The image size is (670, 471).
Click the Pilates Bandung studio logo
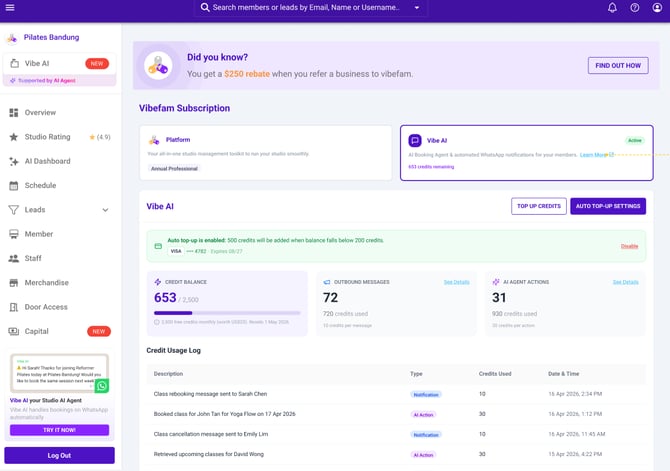point(12,38)
